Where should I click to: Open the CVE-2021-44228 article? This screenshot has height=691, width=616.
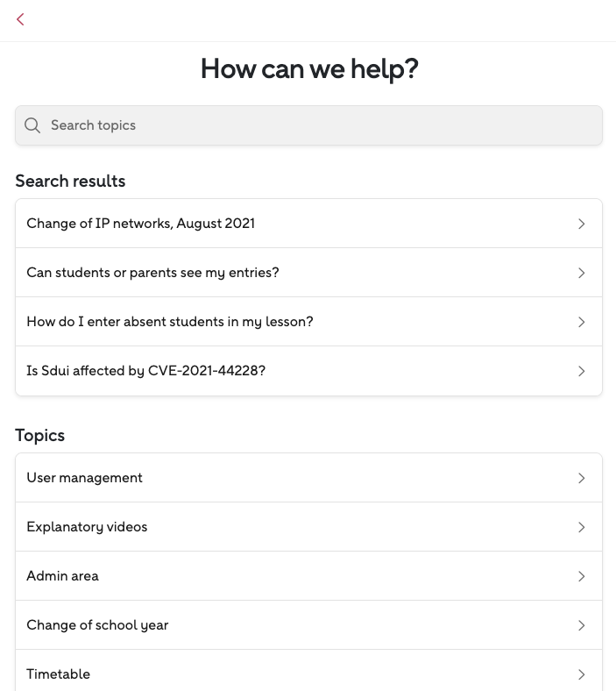click(146, 371)
